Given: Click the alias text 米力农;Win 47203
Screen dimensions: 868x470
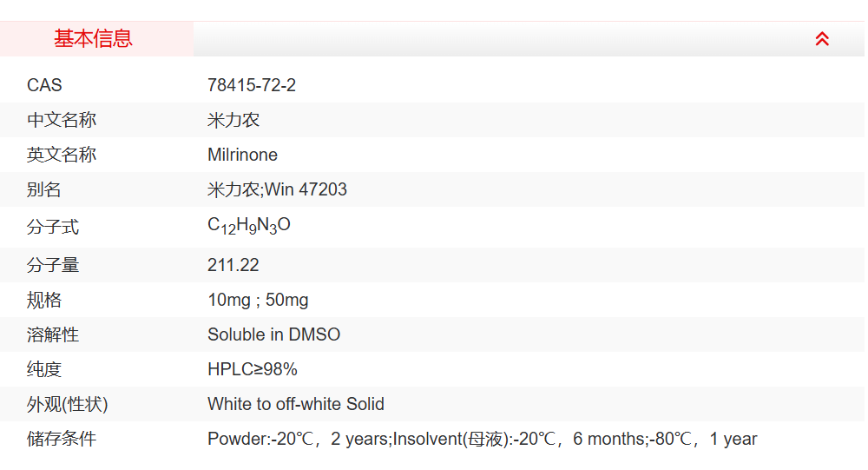Looking at the screenshot, I should (x=277, y=189).
